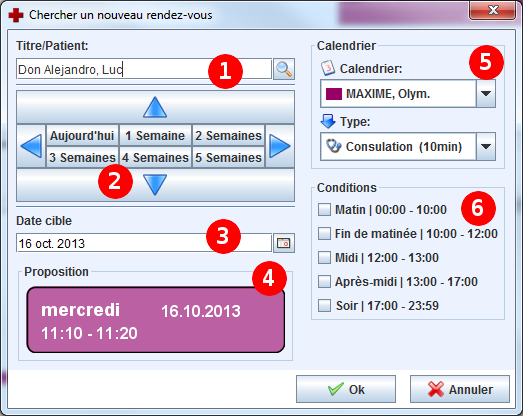
Task: Click the blue left arrow button
Action: click(31, 146)
